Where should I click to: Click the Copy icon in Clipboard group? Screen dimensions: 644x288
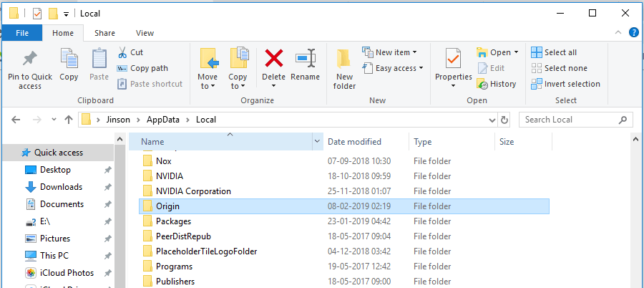click(69, 59)
